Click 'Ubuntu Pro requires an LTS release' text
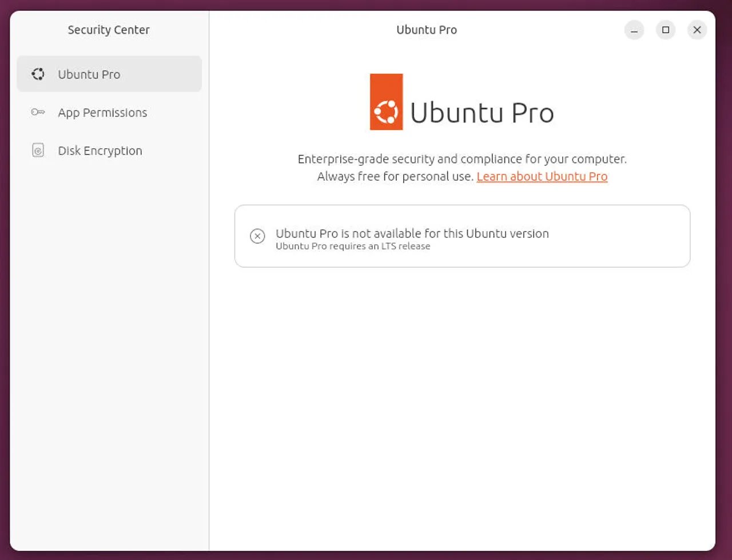The height and width of the screenshot is (560, 732). pos(353,247)
